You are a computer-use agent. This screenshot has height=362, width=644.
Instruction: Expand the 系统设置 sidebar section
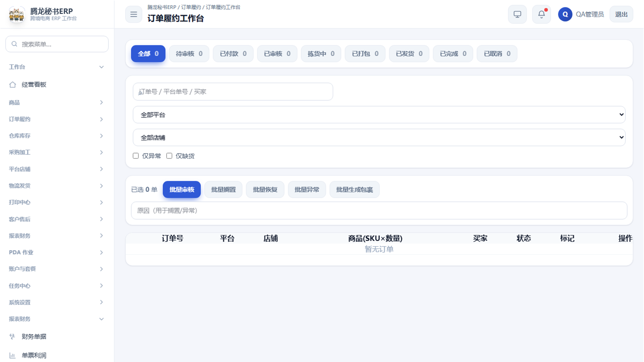57,302
